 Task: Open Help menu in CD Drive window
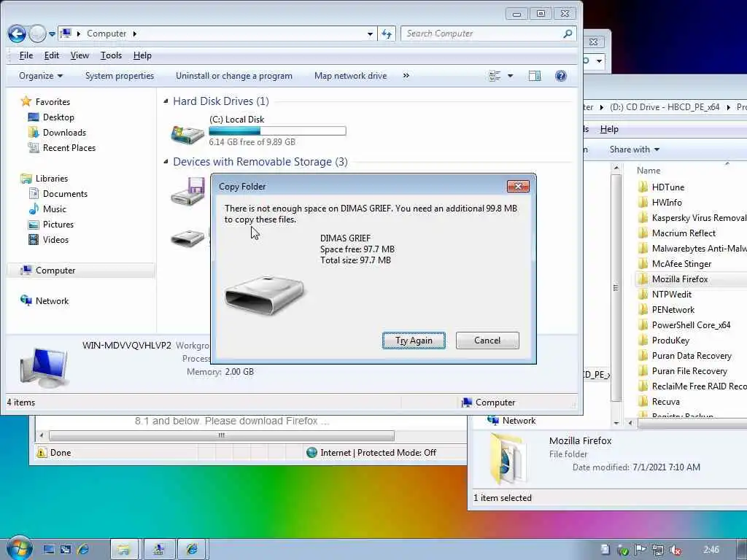pos(609,129)
